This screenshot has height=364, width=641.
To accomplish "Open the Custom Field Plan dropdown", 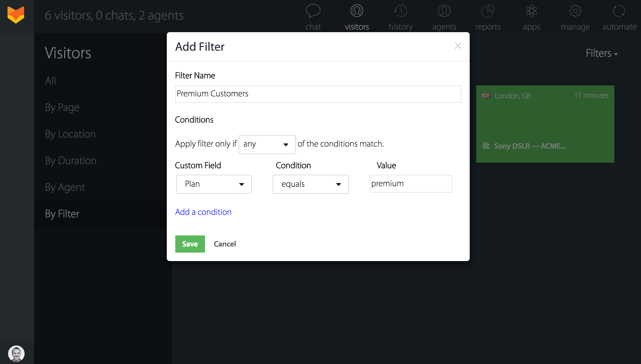I will pos(213,184).
